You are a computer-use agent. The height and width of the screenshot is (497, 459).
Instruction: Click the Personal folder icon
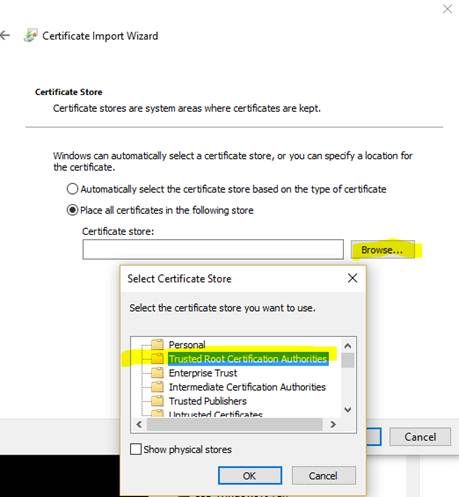(157, 344)
